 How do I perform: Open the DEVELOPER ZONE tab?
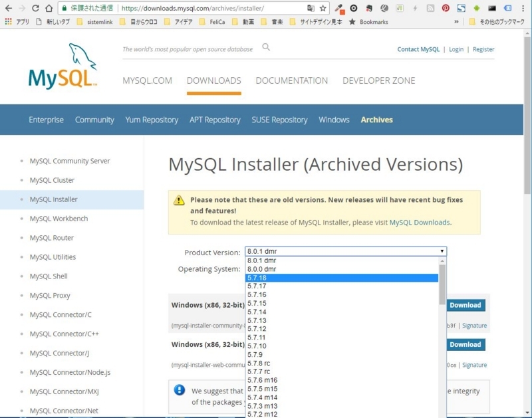(x=378, y=80)
